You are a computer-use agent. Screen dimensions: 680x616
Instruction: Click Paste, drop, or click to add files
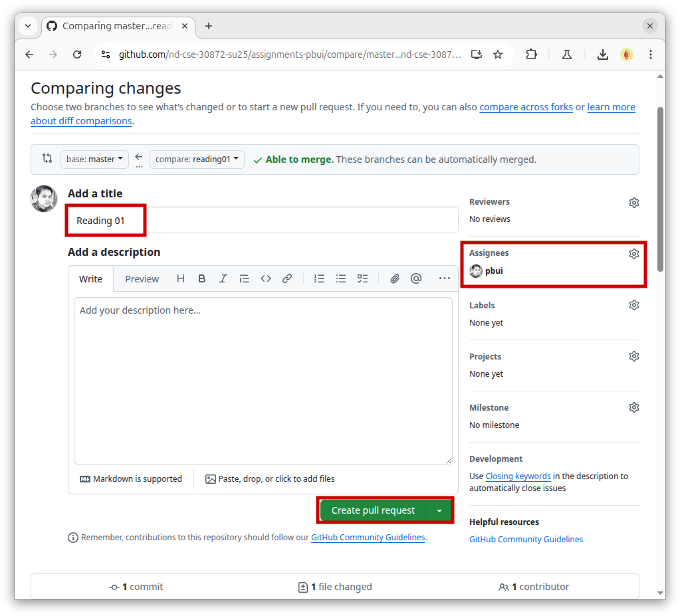pos(270,479)
